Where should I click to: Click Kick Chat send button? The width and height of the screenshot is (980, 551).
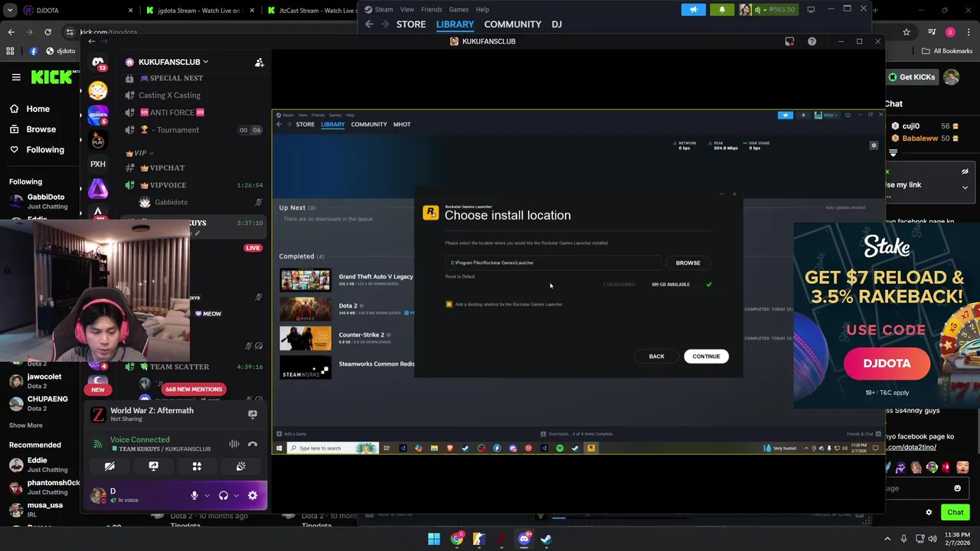pyautogui.click(x=955, y=513)
